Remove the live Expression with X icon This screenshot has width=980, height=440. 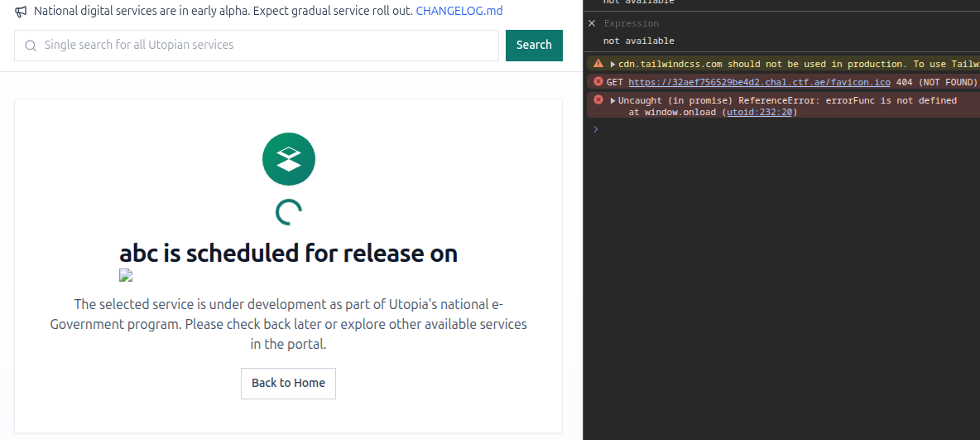592,23
